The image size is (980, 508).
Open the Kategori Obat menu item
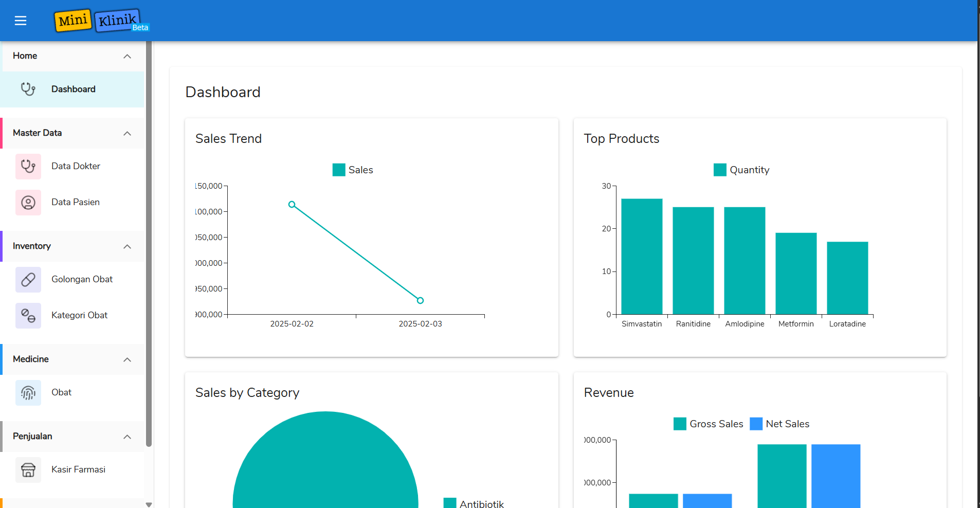pyautogui.click(x=72, y=316)
